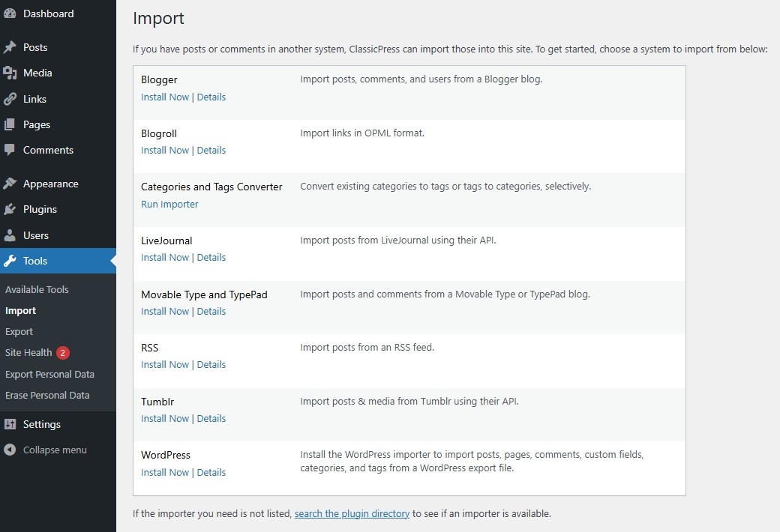Click the RSS importer title
This screenshot has width=780, height=532.
[150, 348]
